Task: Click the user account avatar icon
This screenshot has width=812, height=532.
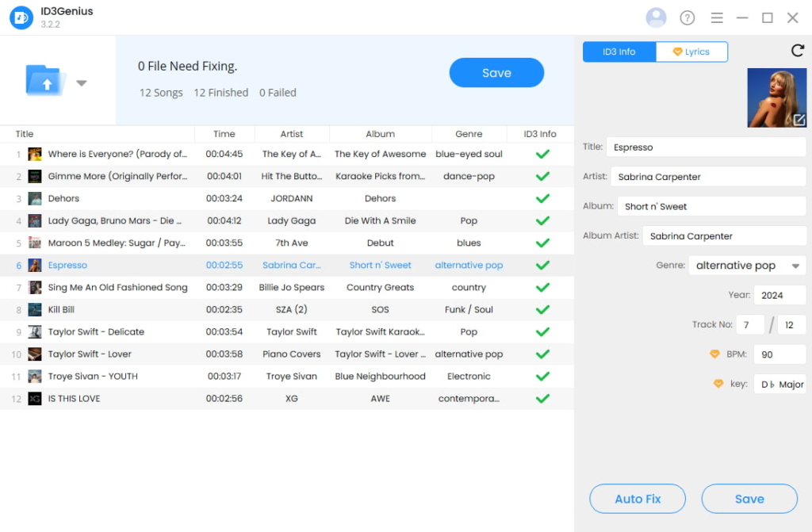Action: 656,17
